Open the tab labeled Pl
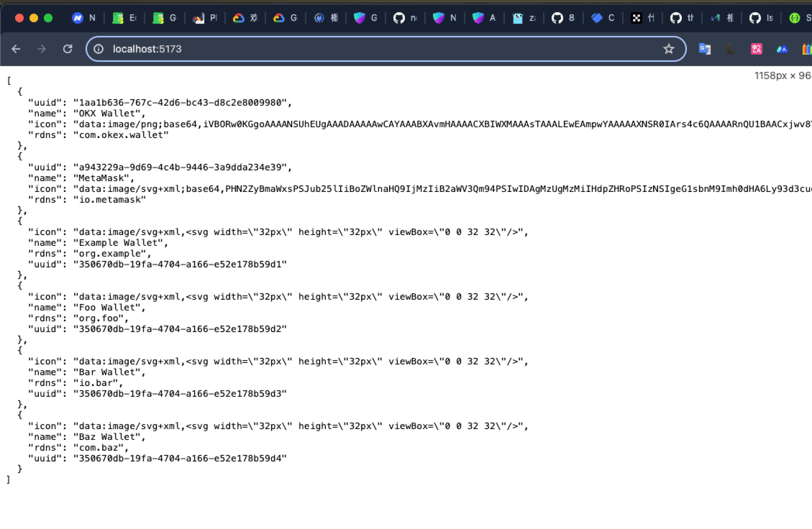Viewport: 812px width, 529px height. [205, 18]
